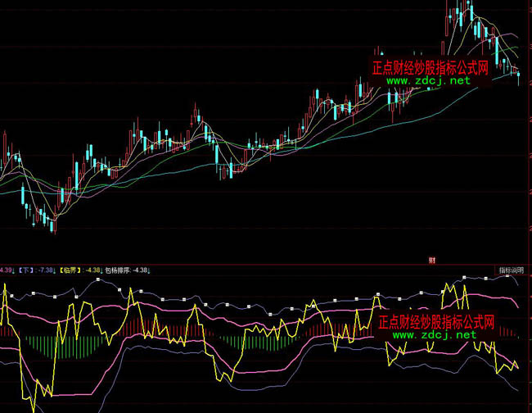Click the last candlestick at chart's right edge
Image resolution: width=532 pixels, height=413 pixels.
point(519,76)
